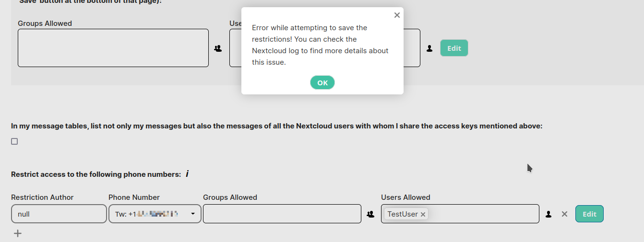The height and width of the screenshot is (242, 644).
Task: Enable listing messages of all shared users
Action: coord(14,141)
